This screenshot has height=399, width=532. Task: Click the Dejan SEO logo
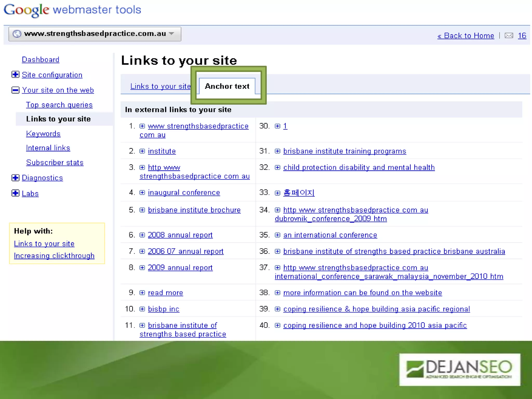click(x=460, y=369)
